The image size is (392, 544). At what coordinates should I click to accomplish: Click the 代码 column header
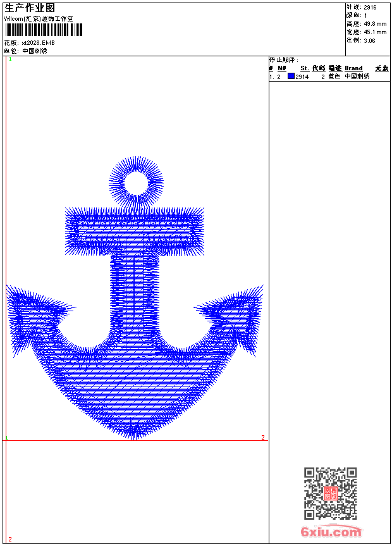click(x=318, y=68)
